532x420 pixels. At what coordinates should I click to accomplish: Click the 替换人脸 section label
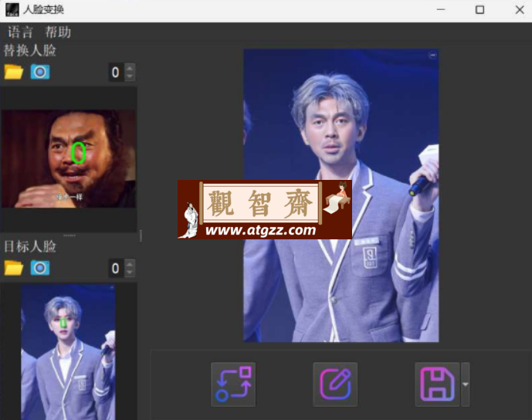pos(30,50)
